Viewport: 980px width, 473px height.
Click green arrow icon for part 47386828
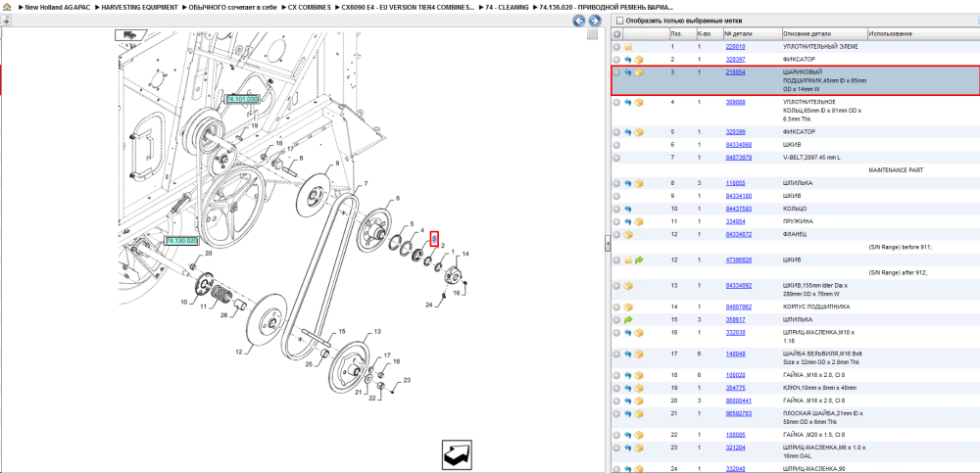click(639, 260)
